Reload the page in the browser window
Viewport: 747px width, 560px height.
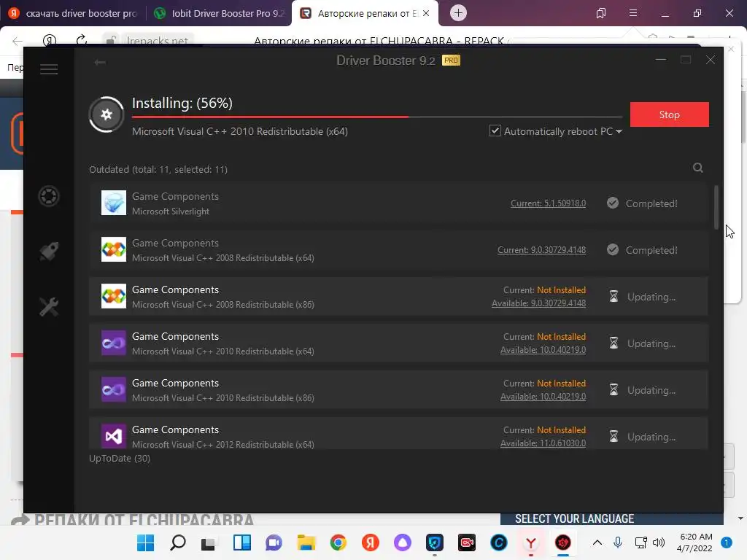(82, 40)
